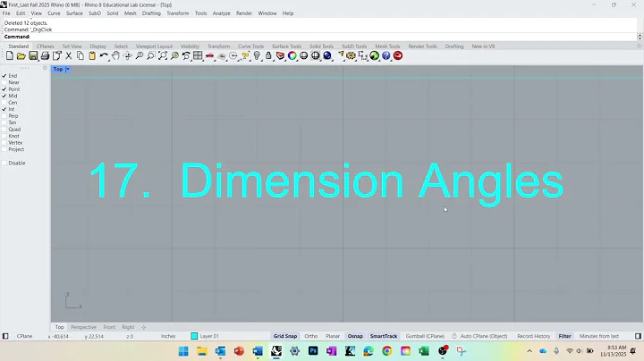Click the blue sphere Render icon
Viewport: 644px width, 361px height.
[327, 55]
